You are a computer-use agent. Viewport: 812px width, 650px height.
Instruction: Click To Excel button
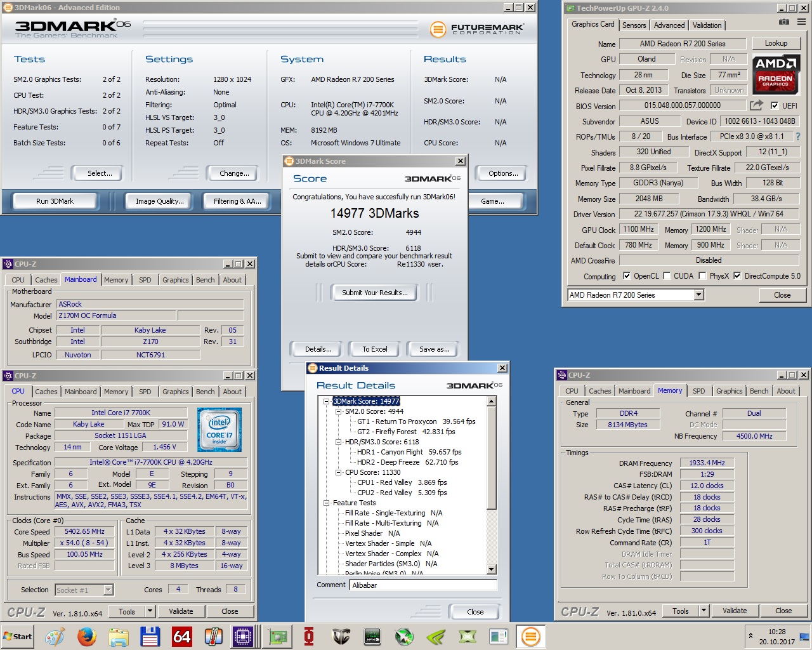[375, 349]
